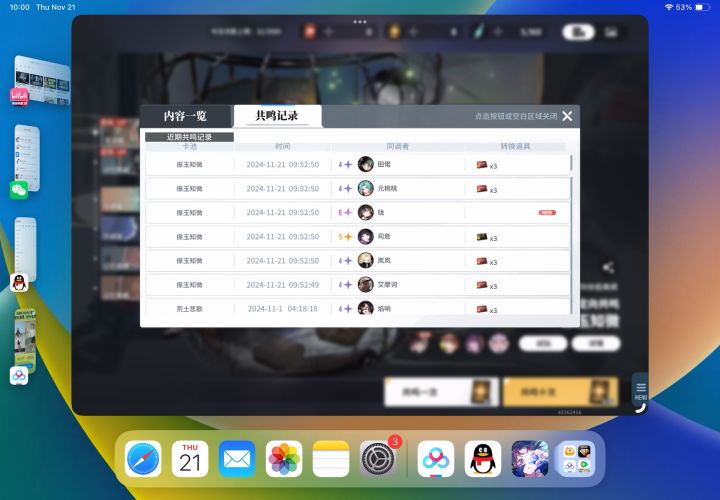Click the record list scrollbar
The image size is (720, 500).
pos(571,234)
